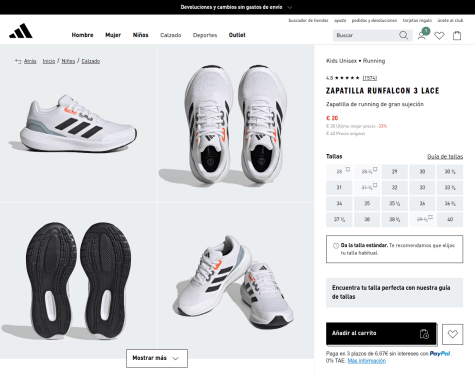The height and width of the screenshot is (380, 475).
Task: Open the account profile icon
Action: click(x=422, y=35)
